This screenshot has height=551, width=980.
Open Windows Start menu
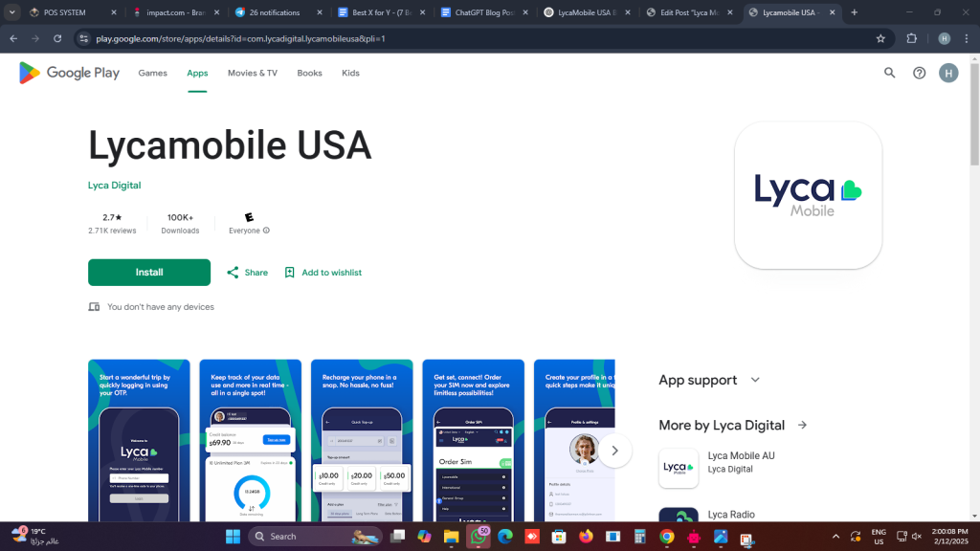click(233, 537)
